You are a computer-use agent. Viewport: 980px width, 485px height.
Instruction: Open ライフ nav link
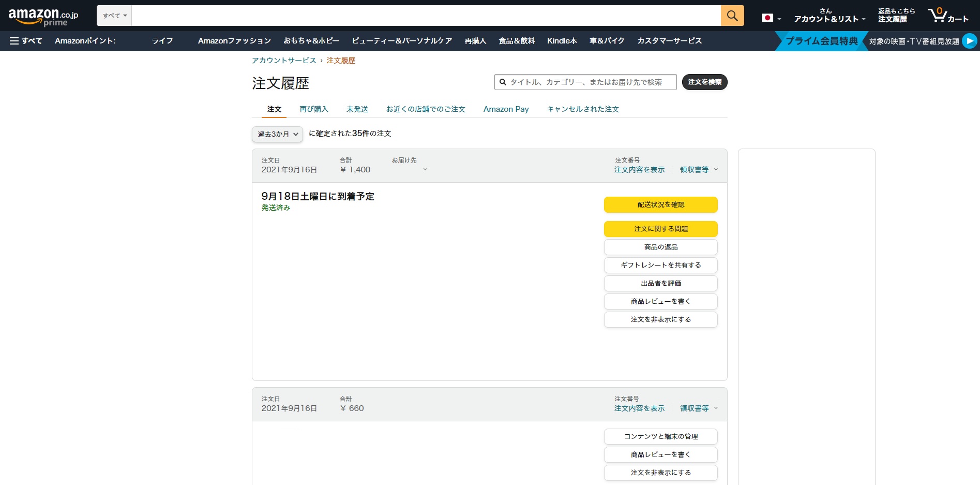pos(162,41)
